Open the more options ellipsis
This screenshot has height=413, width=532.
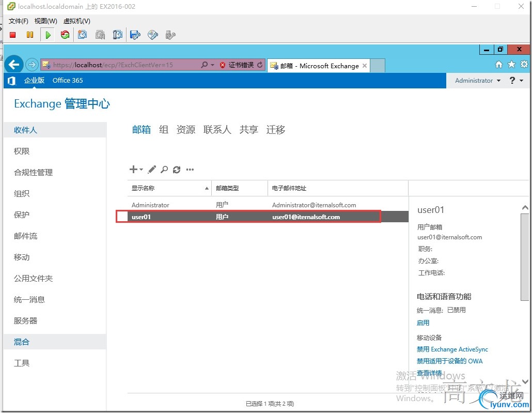click(190, 170)
